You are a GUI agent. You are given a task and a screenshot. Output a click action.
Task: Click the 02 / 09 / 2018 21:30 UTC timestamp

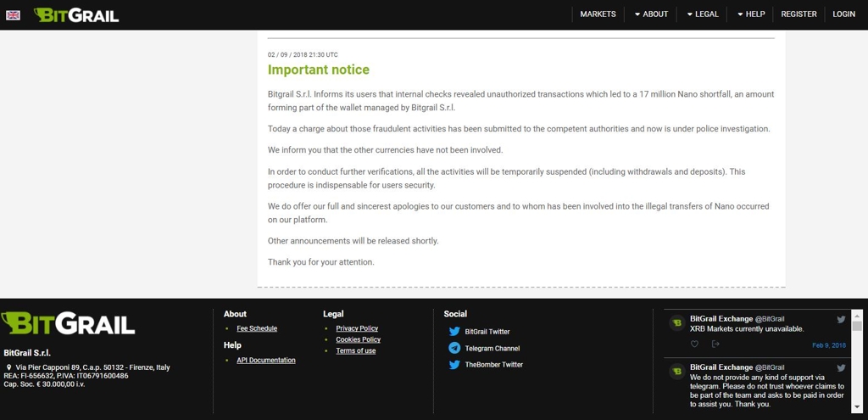tap(303, 55)
